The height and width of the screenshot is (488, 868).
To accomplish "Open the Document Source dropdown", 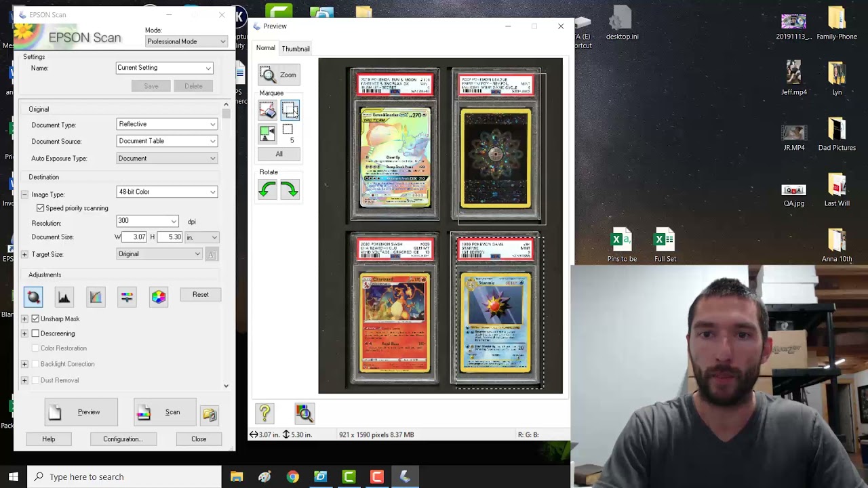I will pos(167,141).
